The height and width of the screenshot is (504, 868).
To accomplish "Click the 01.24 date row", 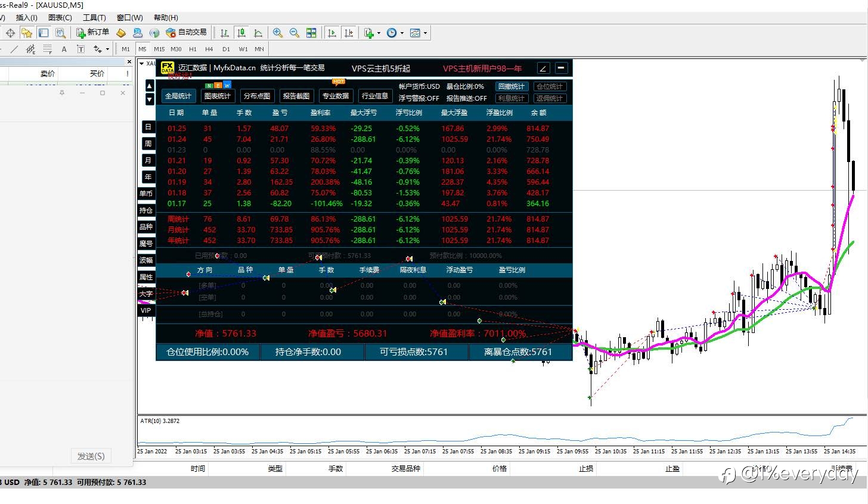I will pyautogui.click(x=358, y=139).
